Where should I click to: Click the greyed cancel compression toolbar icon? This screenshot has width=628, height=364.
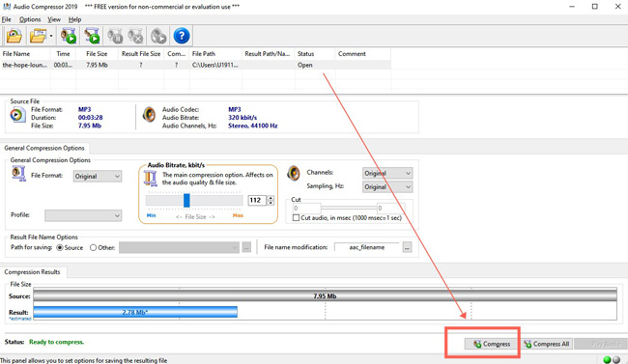click(136, 36)
